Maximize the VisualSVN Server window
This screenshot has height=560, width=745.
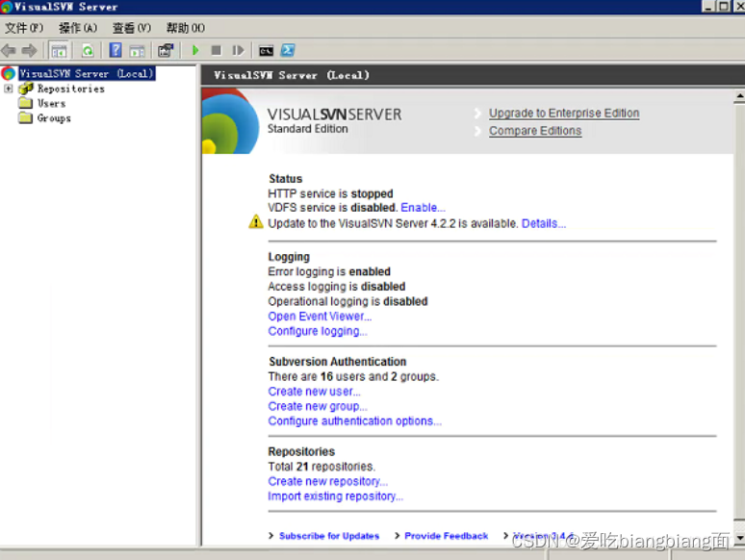pyautogui.click(x=724, y=6)
